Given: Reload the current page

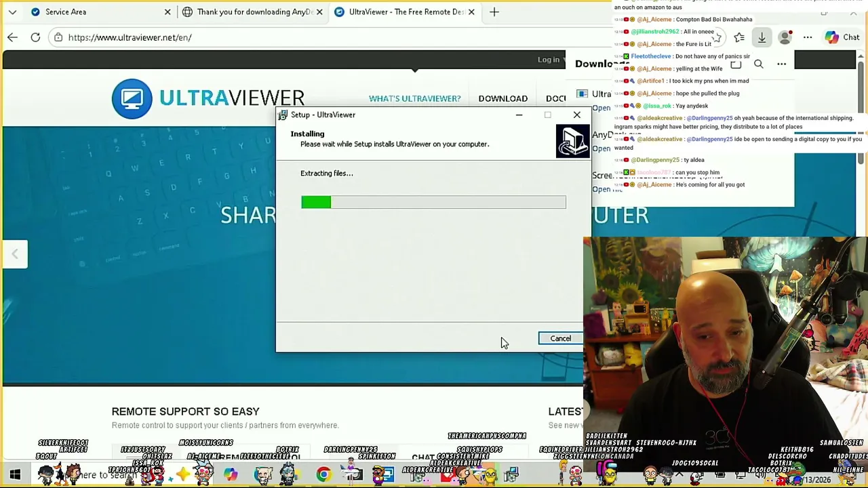Looking at the screenshot, I should (x=35, y=37).
